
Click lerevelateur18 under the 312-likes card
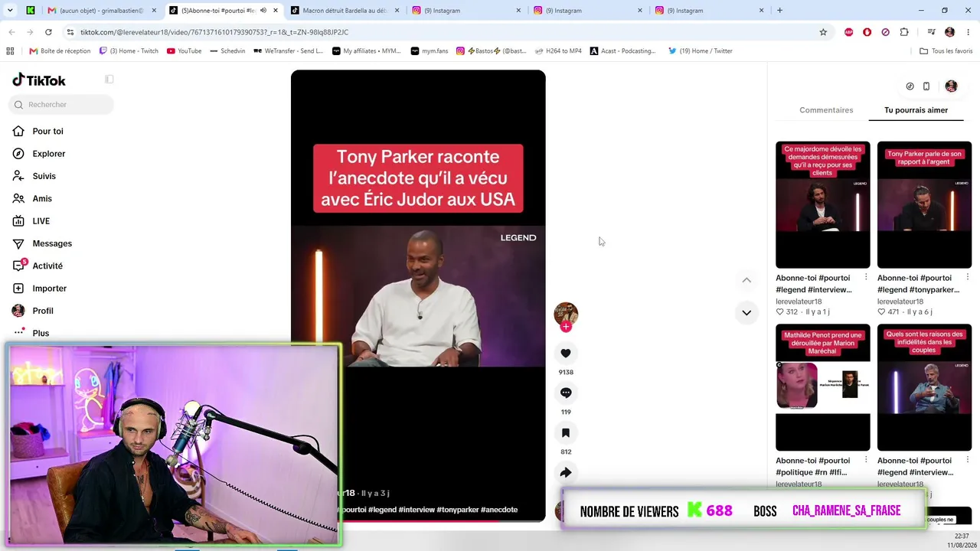coord(799,302)
